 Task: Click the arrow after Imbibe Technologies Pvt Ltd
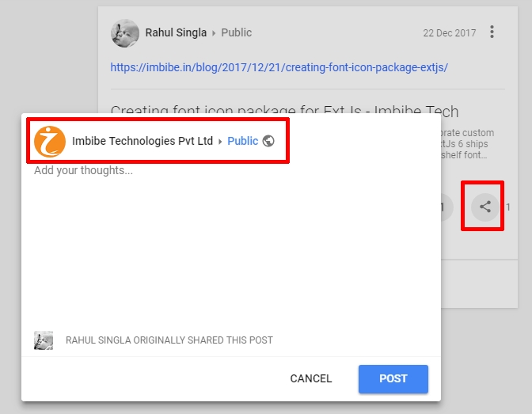(220, 142)
